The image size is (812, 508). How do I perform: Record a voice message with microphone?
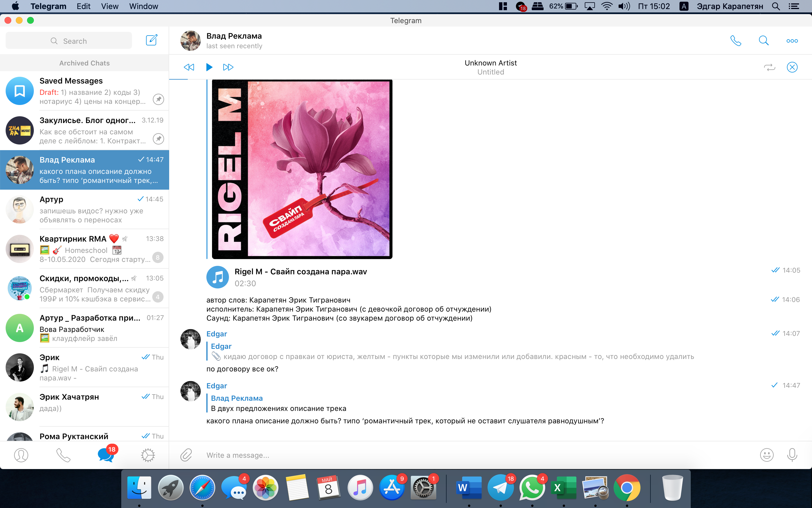point(792,455)
